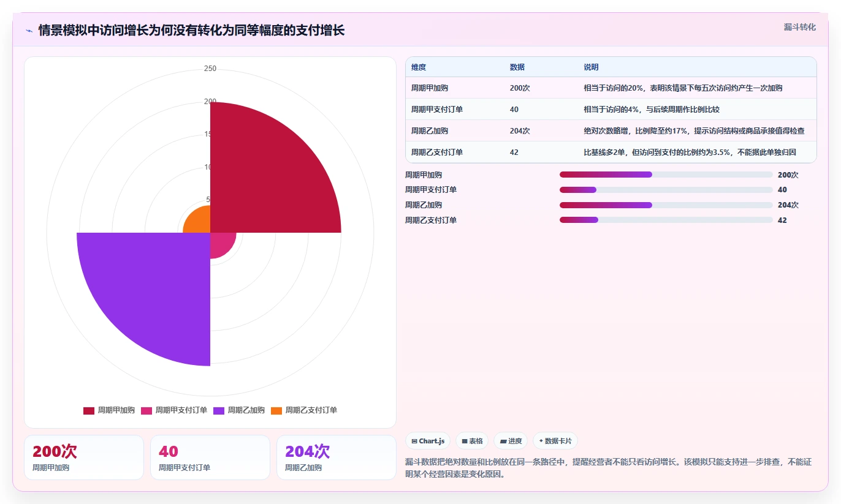Click the 周期甲支付订单 progress bar

(x=666, y=190)
